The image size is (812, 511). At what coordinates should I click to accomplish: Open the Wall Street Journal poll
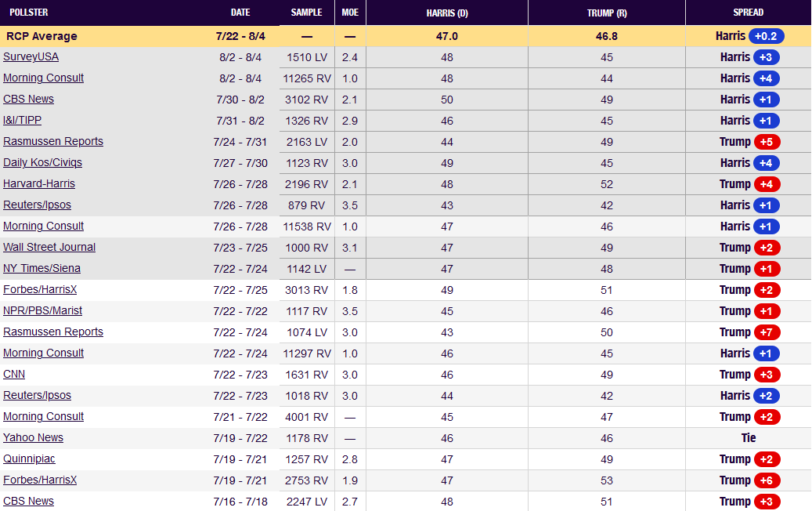click(49, 248)
